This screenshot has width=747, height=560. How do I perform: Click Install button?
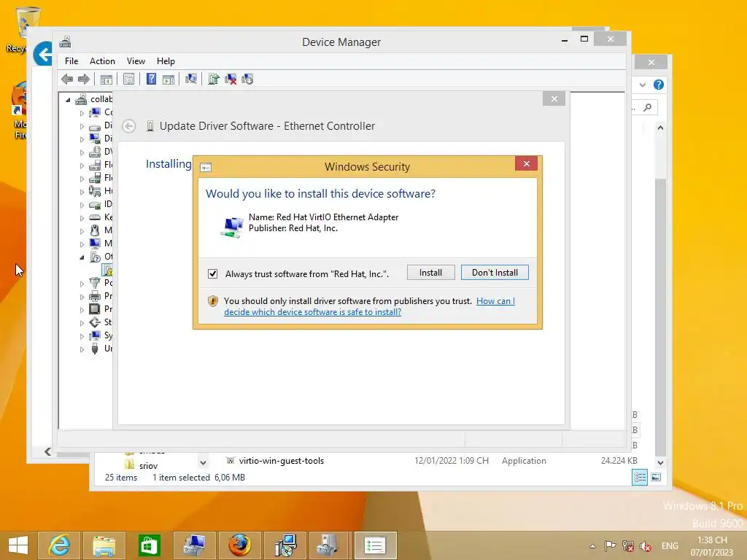pos(430,273)
